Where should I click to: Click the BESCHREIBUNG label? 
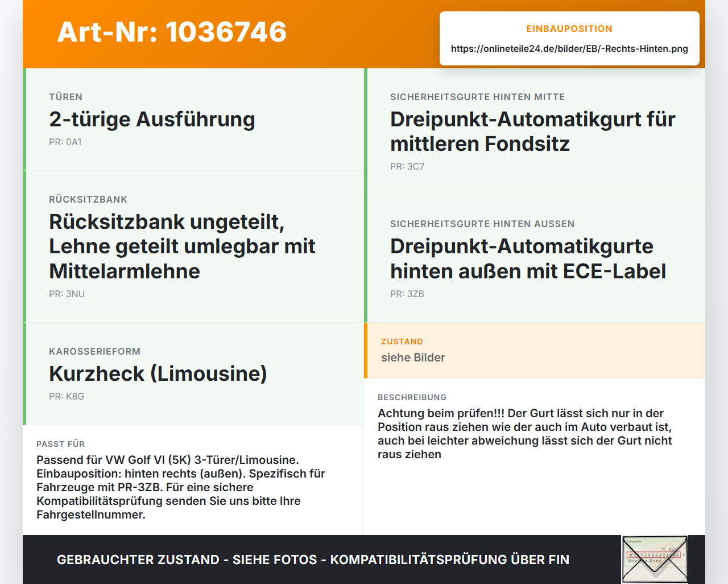click(412, 397)
